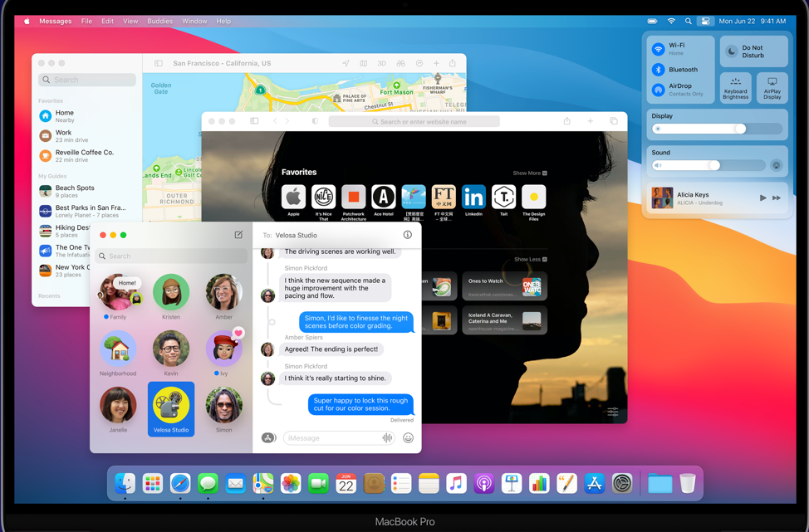This screenshot has height=532, width=809.
Task: Open the Window menu in menu bar
Action: [194, 21]
